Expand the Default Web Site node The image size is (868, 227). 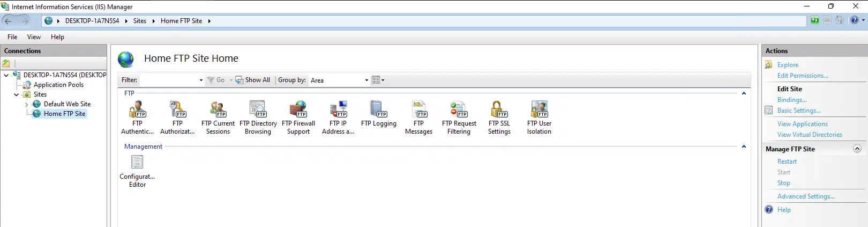click(x=26, y=104)
